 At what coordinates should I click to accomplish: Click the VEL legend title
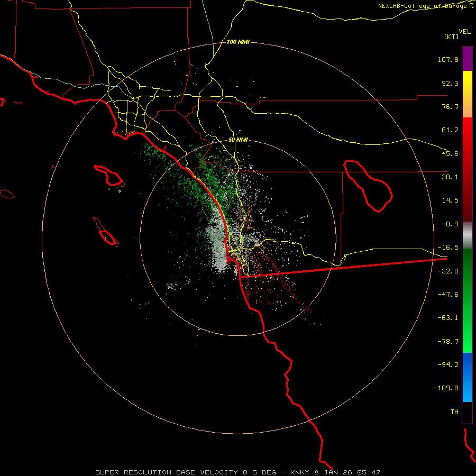[x=464, y=31]
